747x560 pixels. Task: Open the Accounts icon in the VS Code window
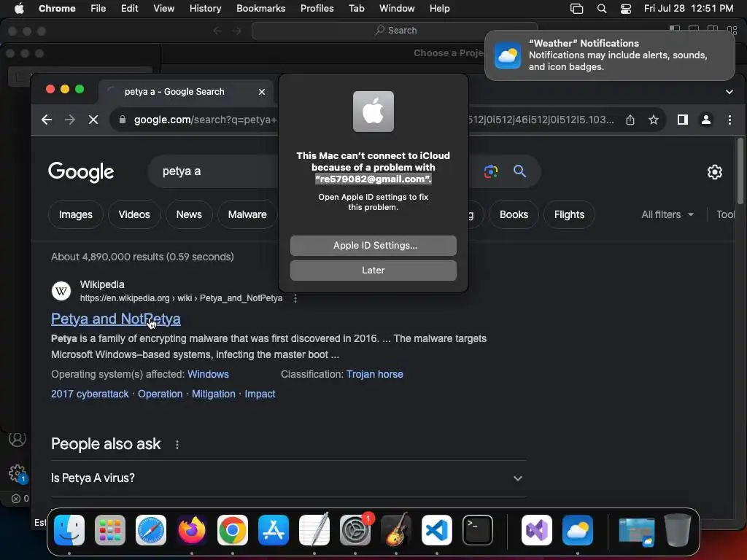18,438
